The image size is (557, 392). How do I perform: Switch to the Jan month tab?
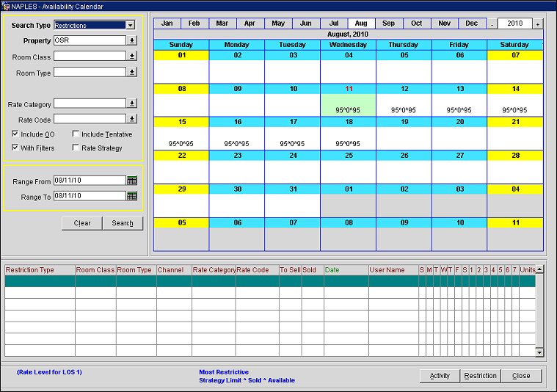point(167,23)
